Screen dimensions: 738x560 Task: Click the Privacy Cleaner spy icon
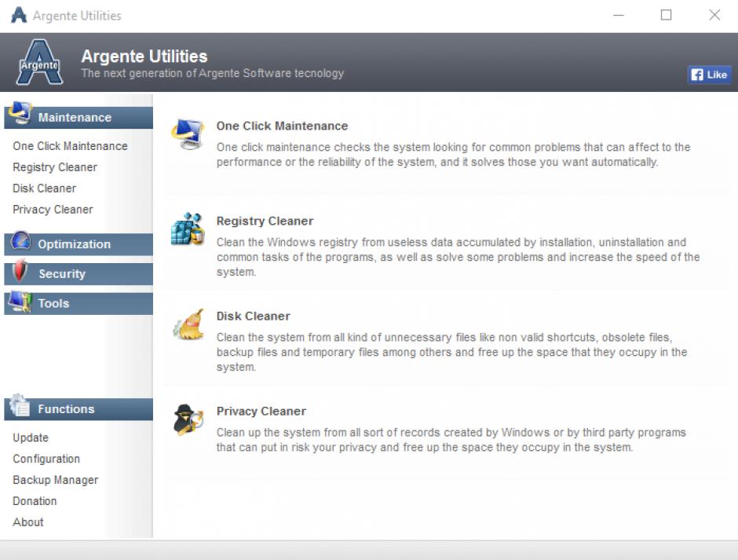(x=188, y=419)
